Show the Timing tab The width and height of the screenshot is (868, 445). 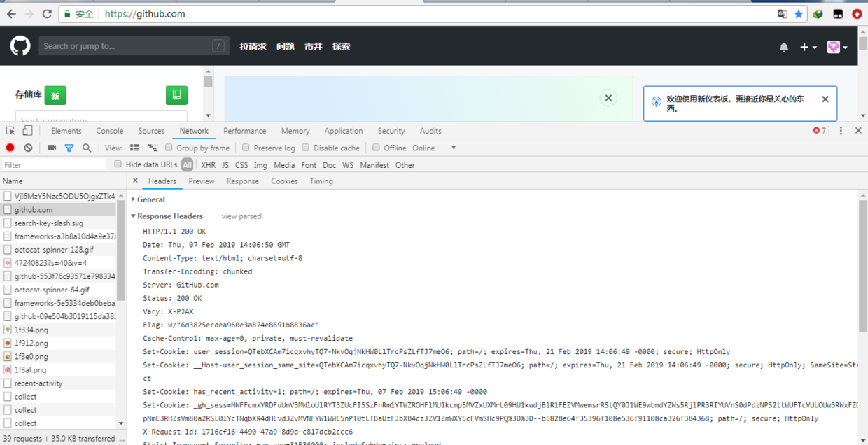coord(321,181)
